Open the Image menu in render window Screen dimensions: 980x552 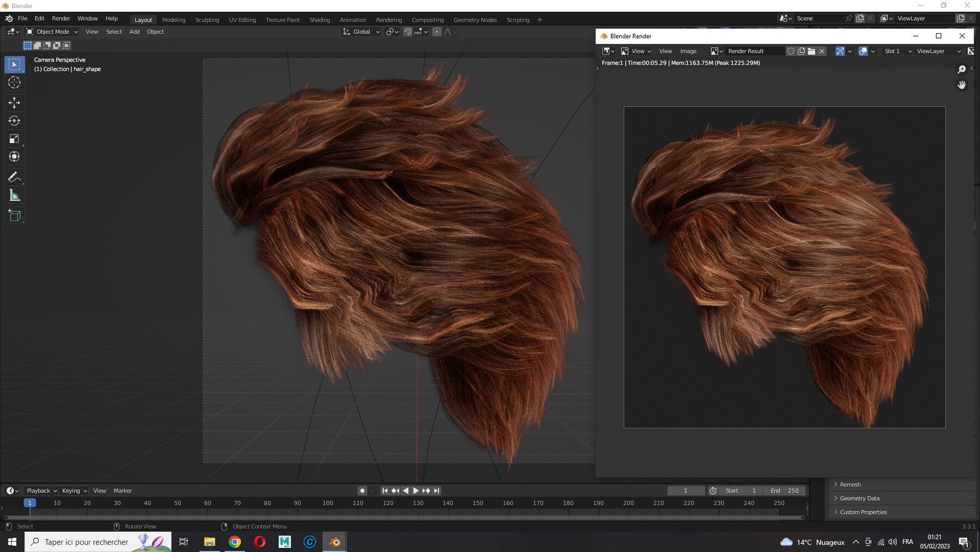(688, 51)
